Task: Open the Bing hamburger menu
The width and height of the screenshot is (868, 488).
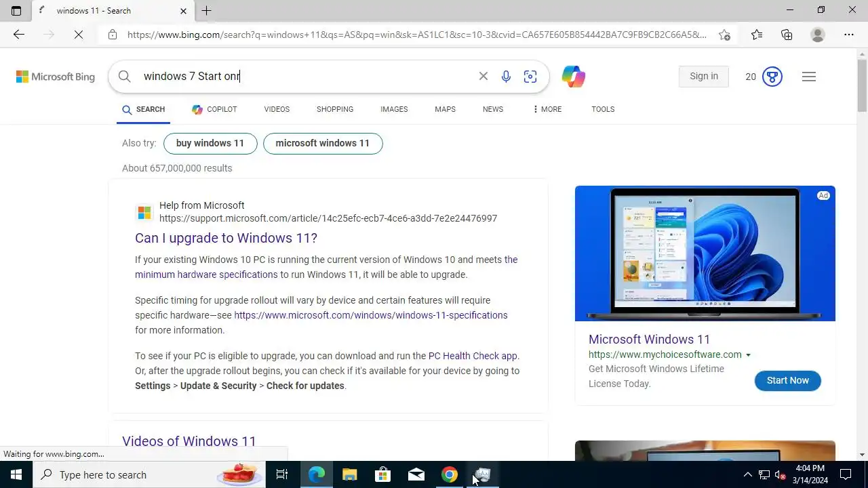Action: 808,77
